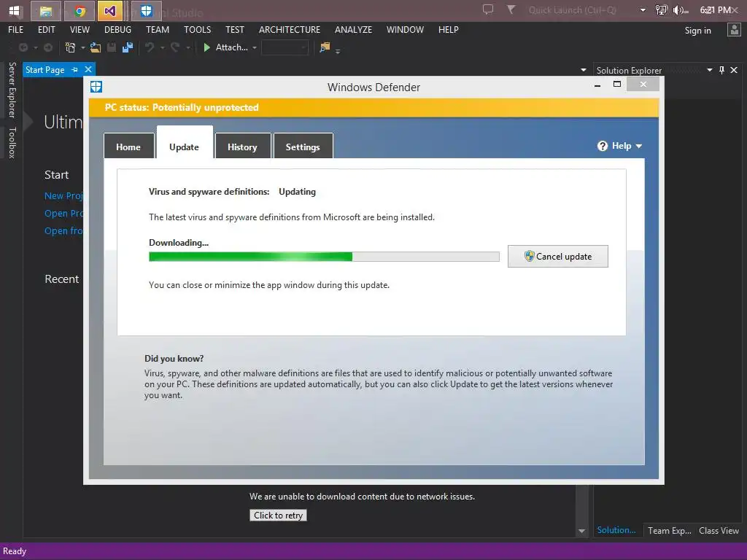Open the empty solution configurations combo box
The height and width of the screenshot is (560, 747).
pos(285,47)
